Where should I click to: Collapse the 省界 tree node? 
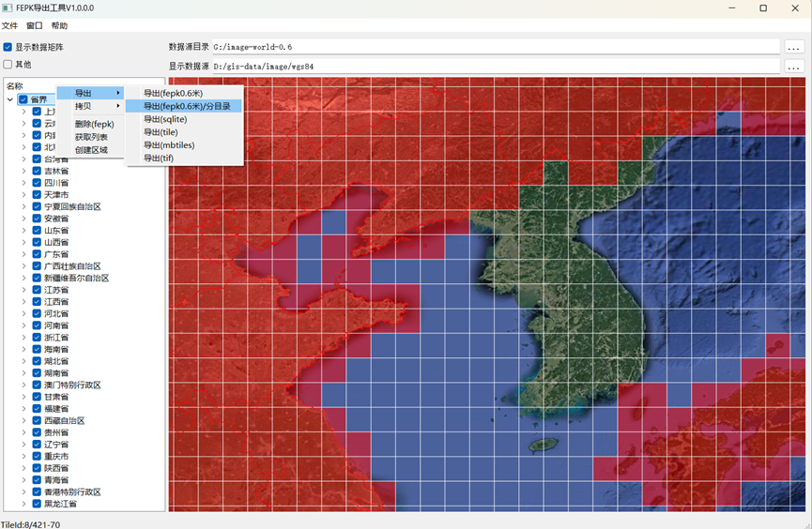pos(9,99)
